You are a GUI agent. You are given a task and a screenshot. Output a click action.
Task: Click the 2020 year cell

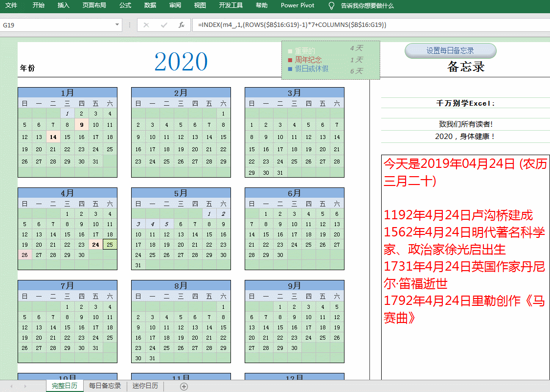[181, 61]
